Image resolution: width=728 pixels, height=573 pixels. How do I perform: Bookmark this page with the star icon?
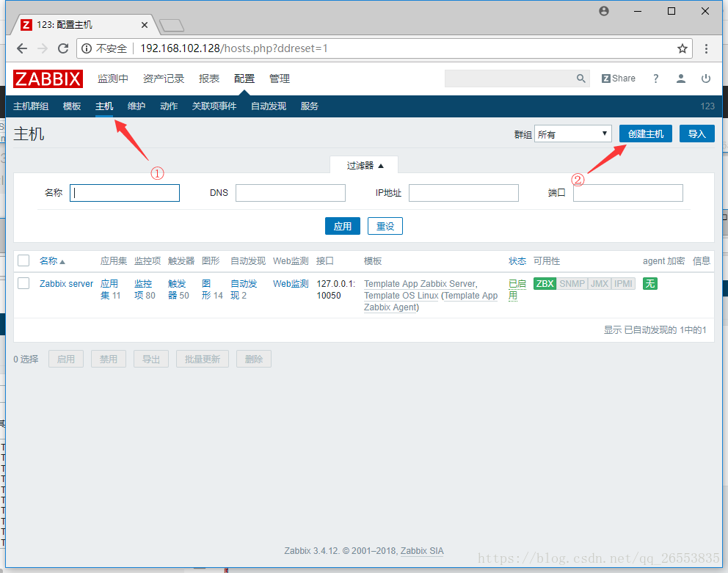[682, 48]
